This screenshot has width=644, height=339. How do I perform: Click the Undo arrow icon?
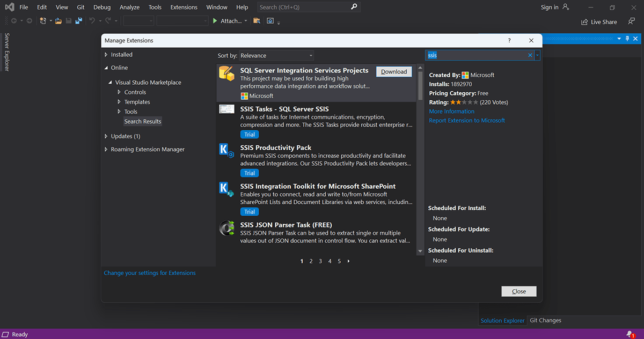pyautogui.click(x=92, y=20)
